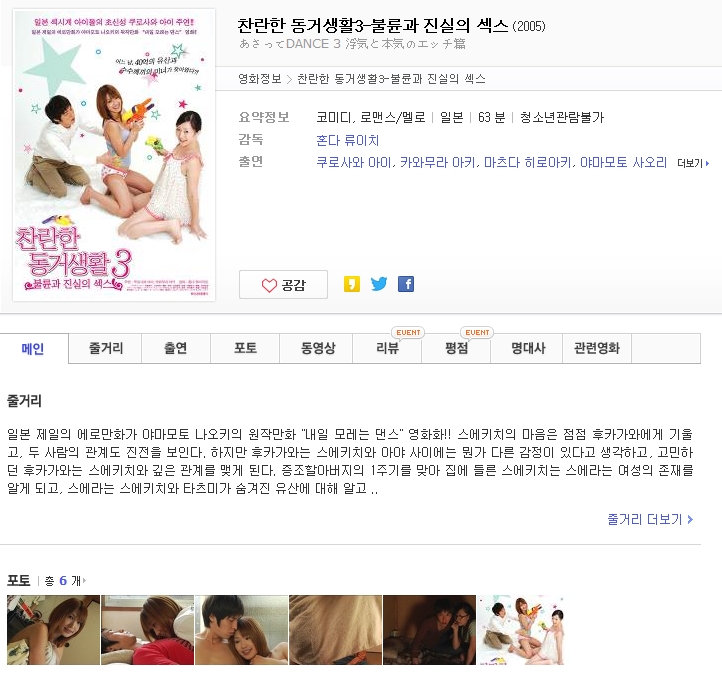The width and height of the screenshot is (722, 675).
Task: Share the movie via Twitter bird icon
Action: click(379, 284)
